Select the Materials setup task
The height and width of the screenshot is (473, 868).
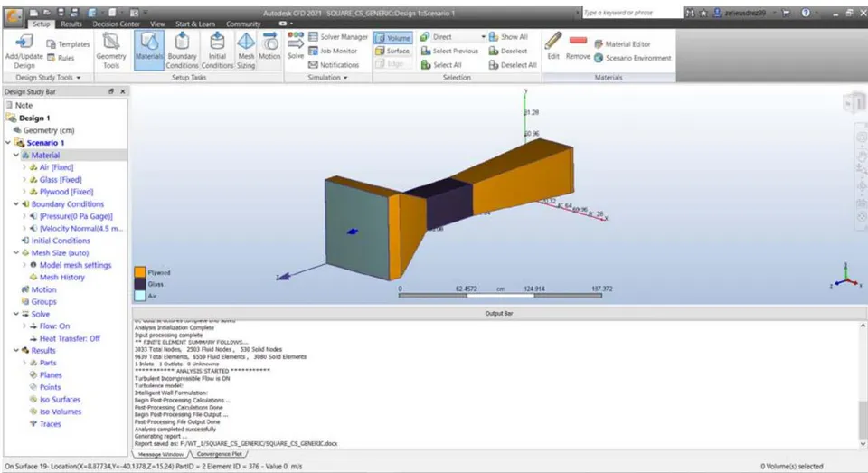click(149, 50)
